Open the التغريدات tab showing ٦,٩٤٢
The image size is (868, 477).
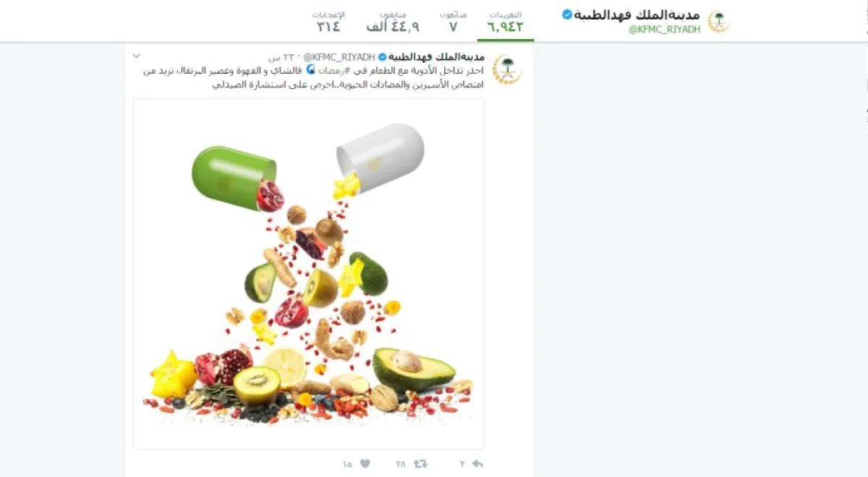pos(505,22)
